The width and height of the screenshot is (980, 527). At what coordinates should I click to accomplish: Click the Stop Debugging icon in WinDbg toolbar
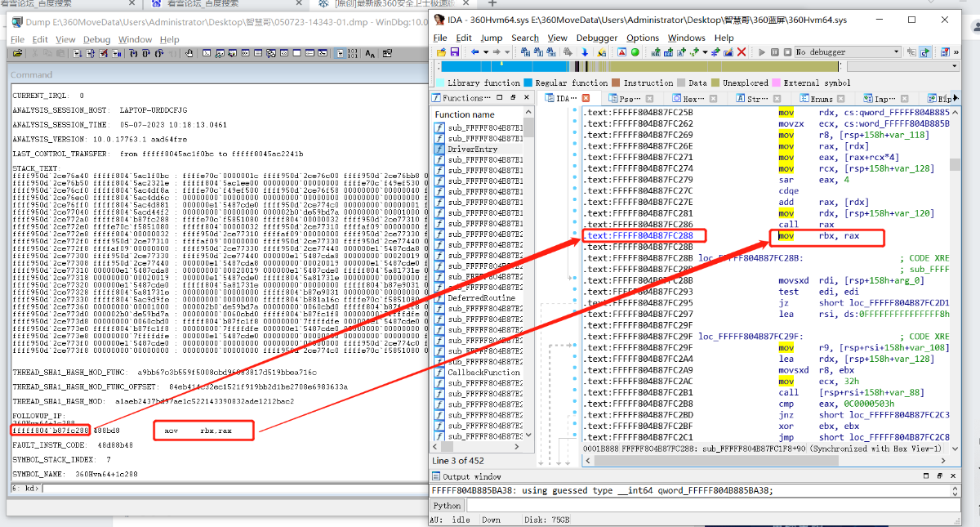104,53
